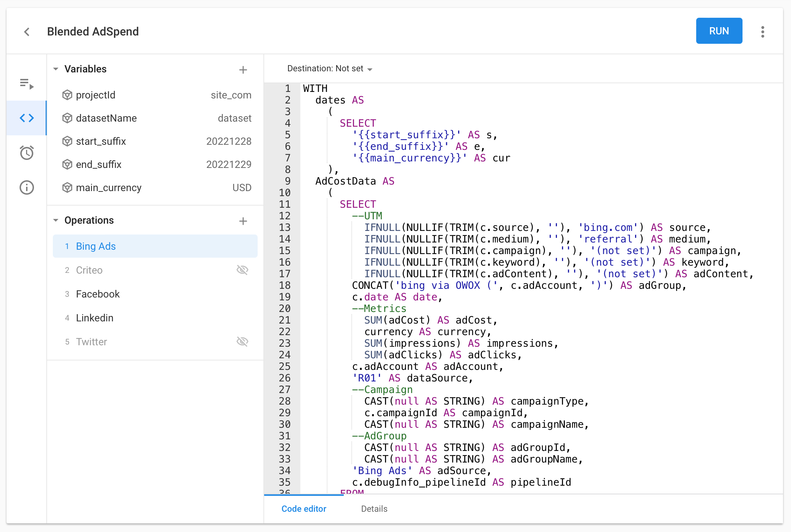The width and height of the screenshot is (791, 532).
Task: Click the site_com variable value
Action: pyautogui.click(x=231, y=95)
